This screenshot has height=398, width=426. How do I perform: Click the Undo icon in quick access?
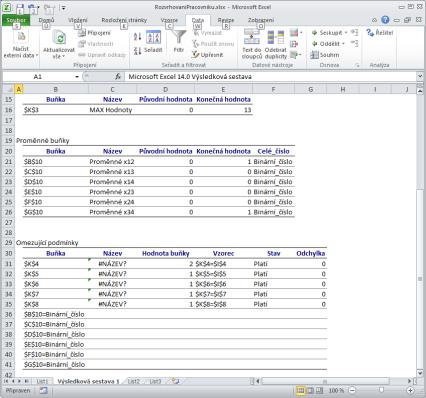32,7
